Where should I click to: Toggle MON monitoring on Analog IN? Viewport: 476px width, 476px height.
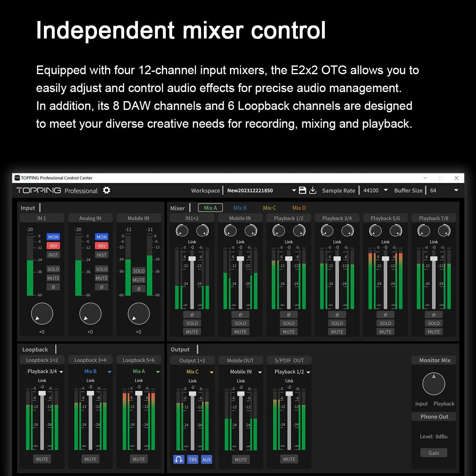pyautogui.click(x=102, y=237)
